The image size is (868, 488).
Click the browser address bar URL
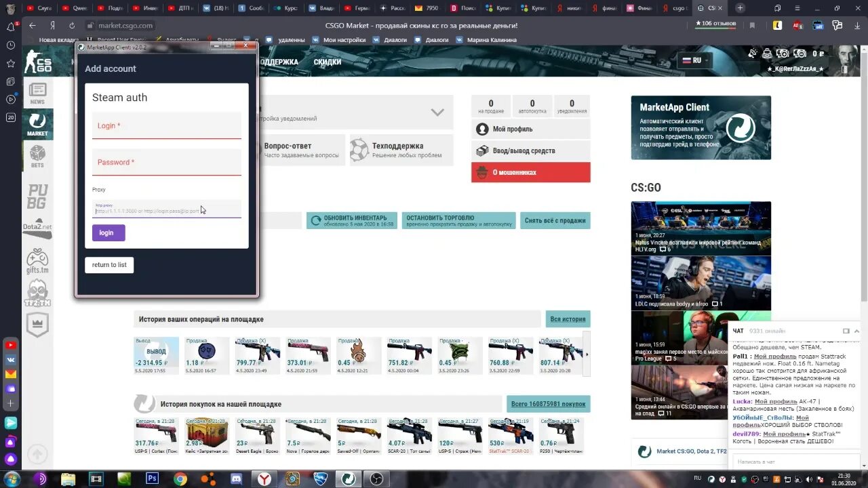[125, 26]
